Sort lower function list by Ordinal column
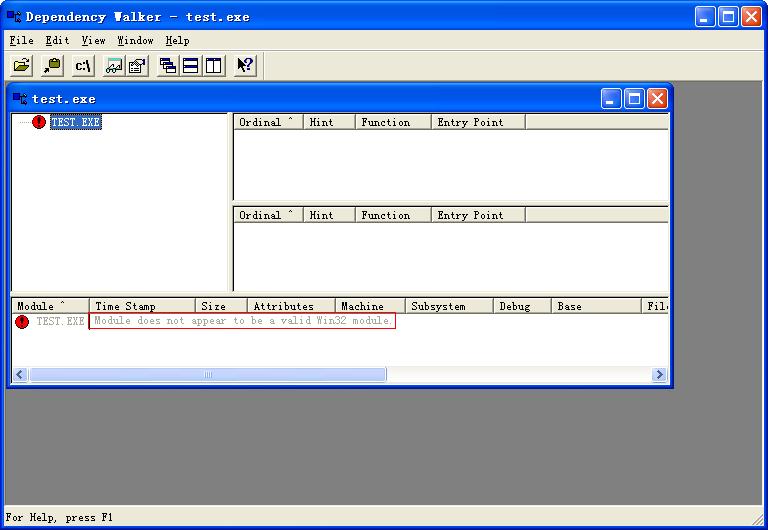 point(268,215)
